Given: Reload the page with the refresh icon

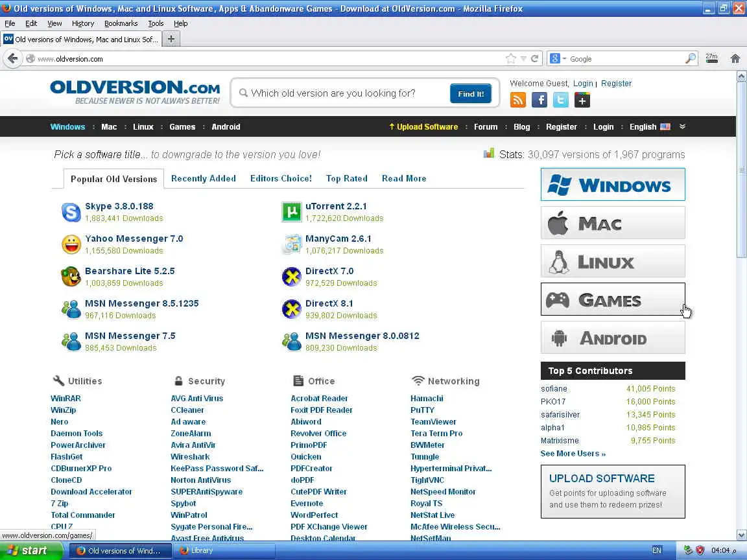Looking at the screenshot, I should click(x=535, y=58).
